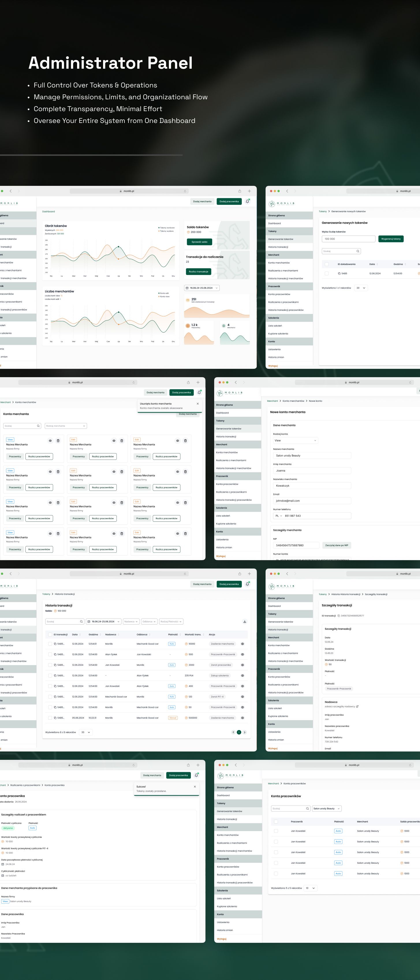Screen dimensions: 420x980
Task: Tick header checkbox in Generowanie tokenów table
Action: [326, 264]
